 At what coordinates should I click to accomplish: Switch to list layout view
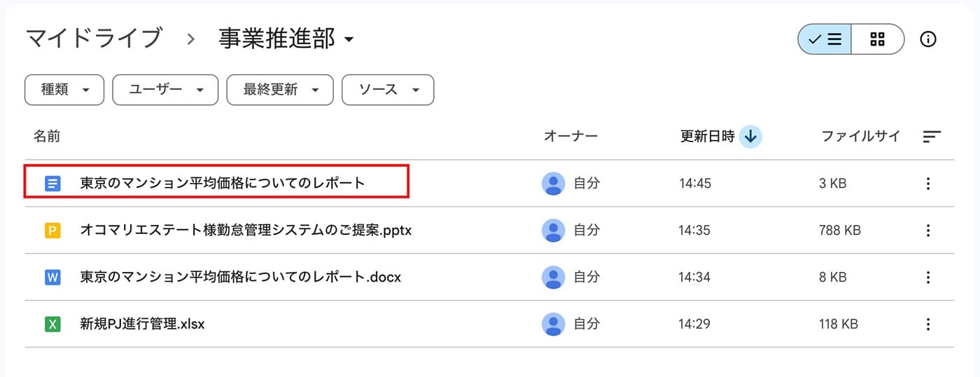click(x=825, y=39)
